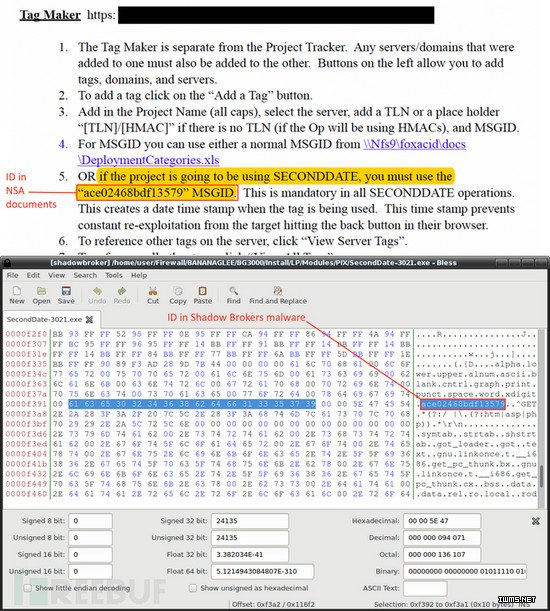The image size is (550, 611).
Task: Click the Float 32 bit field
Action: coord(250,554)
